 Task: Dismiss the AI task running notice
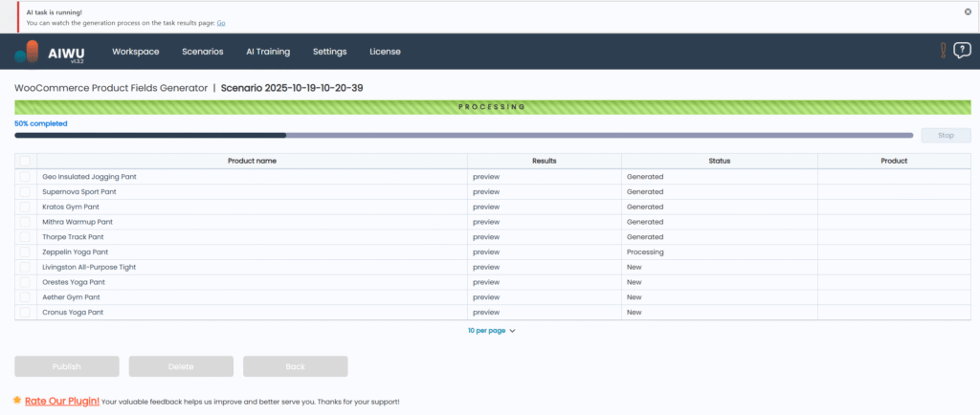point(969,11)
